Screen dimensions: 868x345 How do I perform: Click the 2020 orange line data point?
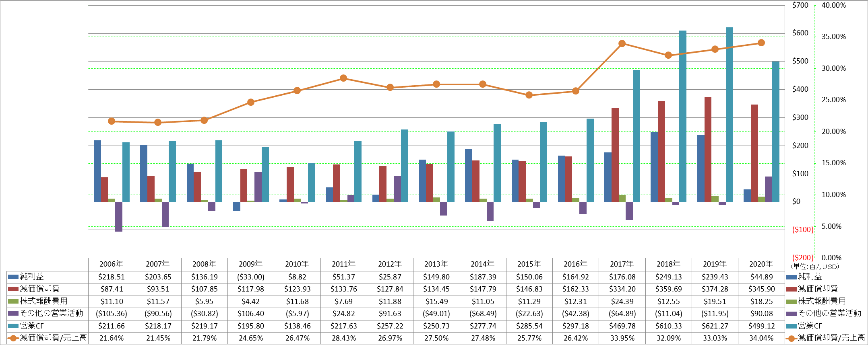[761, 43]
